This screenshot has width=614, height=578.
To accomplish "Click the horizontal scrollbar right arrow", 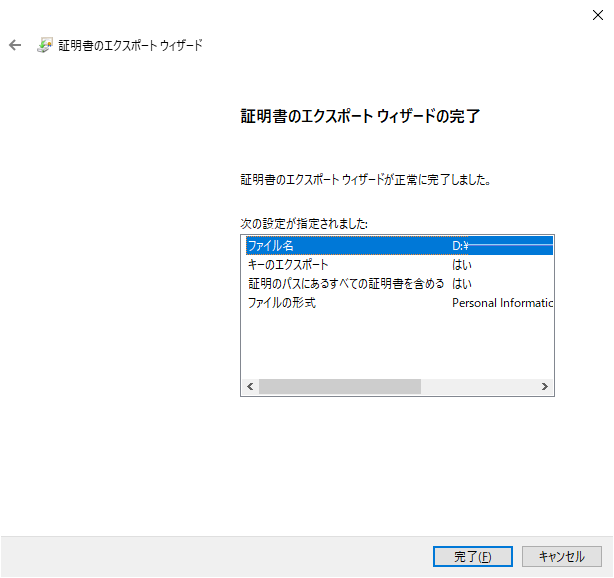I will pos(545,387).
